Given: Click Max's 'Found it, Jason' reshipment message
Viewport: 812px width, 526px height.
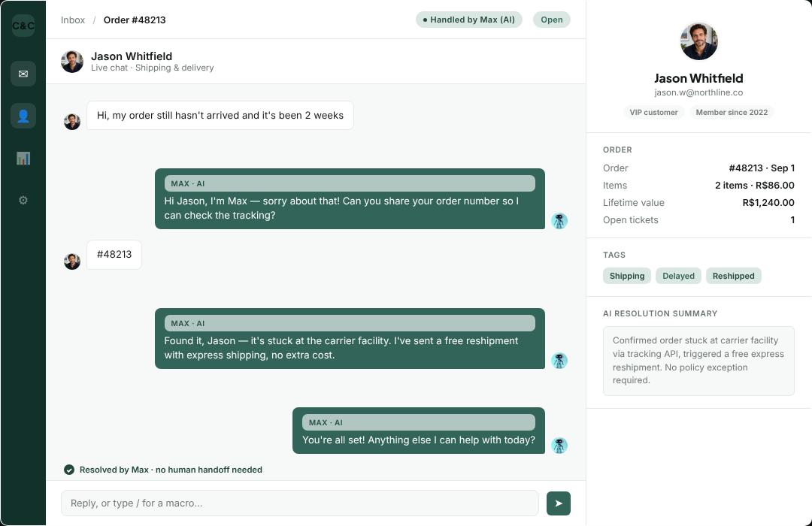Looking at the screenshot, I should (x=350, y=339).
